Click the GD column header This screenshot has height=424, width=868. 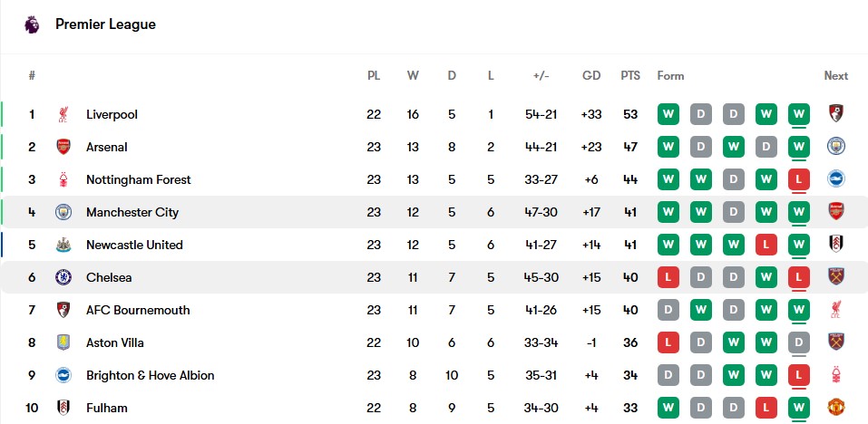point(591,76)
